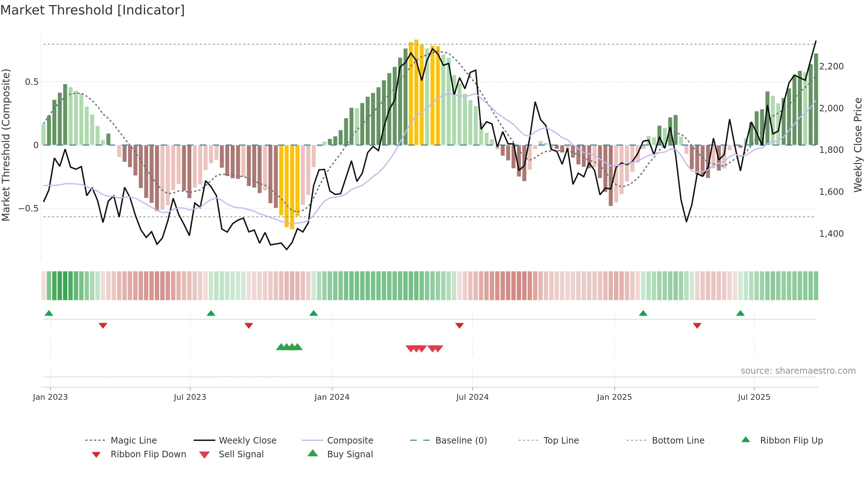The image size is (868, 488).
Task: Click the Jan 2024 x-axis label
Action: click(332, 397)
